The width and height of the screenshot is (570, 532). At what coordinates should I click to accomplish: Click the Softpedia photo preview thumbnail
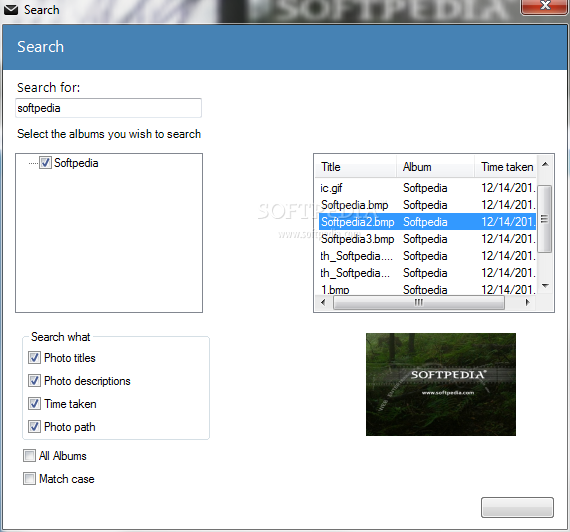point(441,384)
